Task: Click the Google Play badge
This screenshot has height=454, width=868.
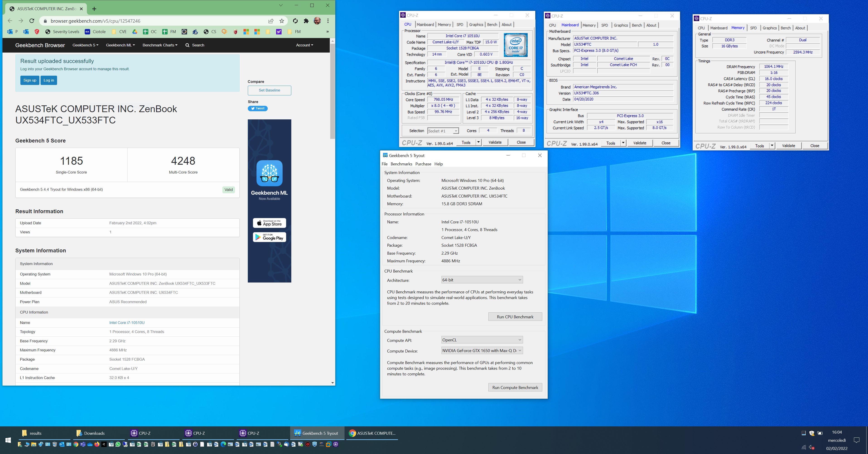Action: pyautogui.click(x=269, y=237)
